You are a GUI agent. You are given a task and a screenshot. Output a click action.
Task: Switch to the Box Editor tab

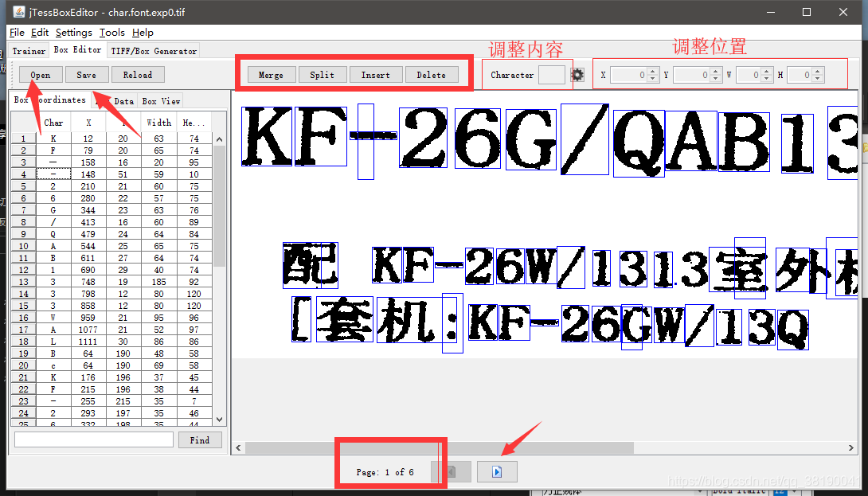77,50
